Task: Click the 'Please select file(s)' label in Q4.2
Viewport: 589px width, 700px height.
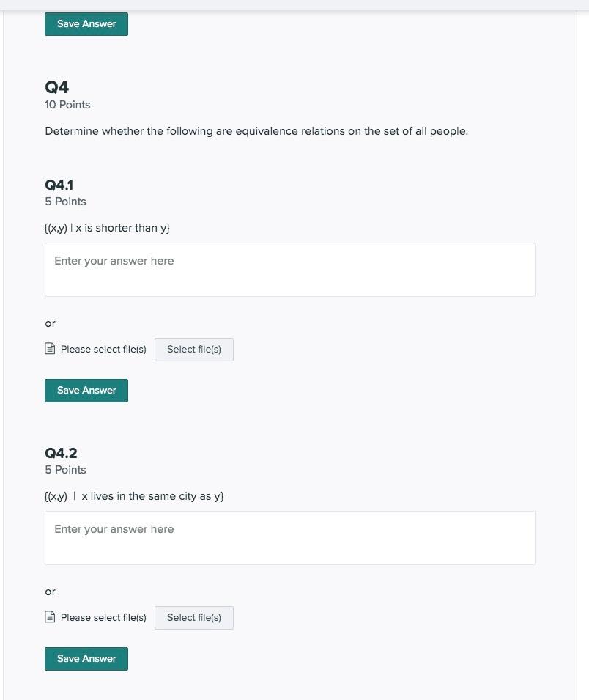Action: (103, 618)
